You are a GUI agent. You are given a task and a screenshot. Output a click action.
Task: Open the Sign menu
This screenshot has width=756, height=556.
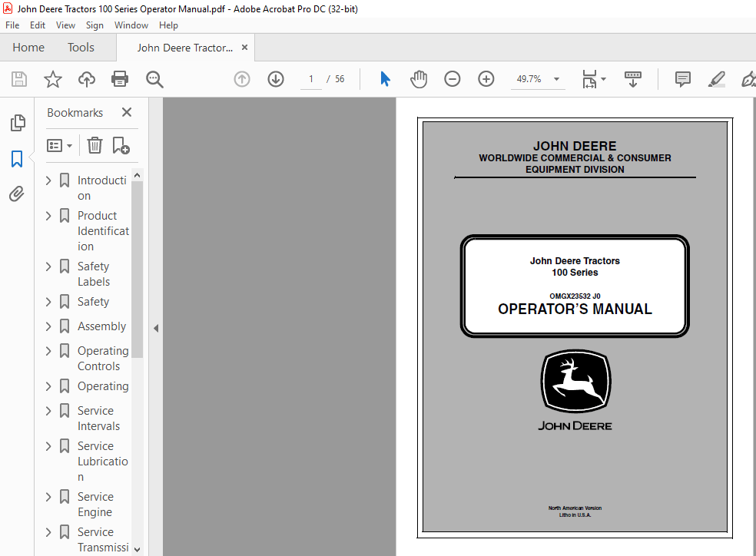pos(94,25)
